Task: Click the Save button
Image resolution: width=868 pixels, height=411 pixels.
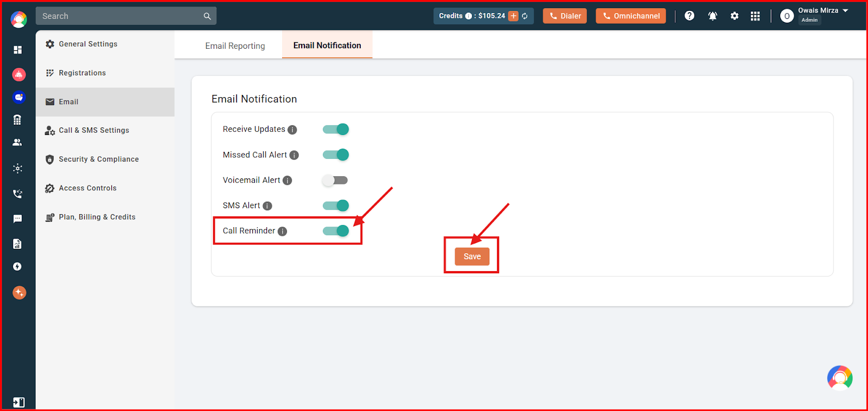Action: pos(472,256)
